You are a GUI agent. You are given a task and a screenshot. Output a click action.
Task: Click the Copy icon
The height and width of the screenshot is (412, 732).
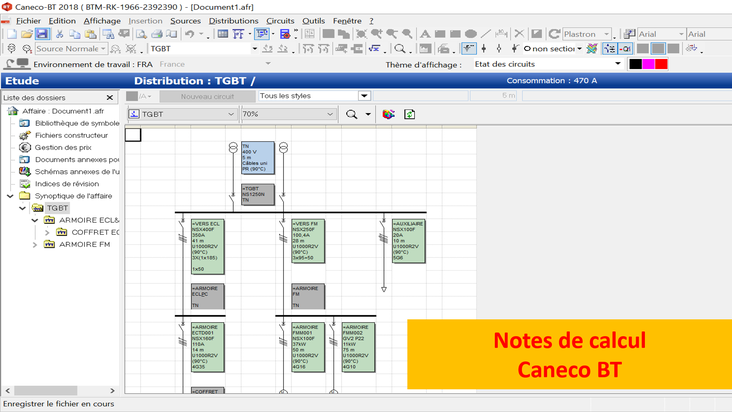75,34
